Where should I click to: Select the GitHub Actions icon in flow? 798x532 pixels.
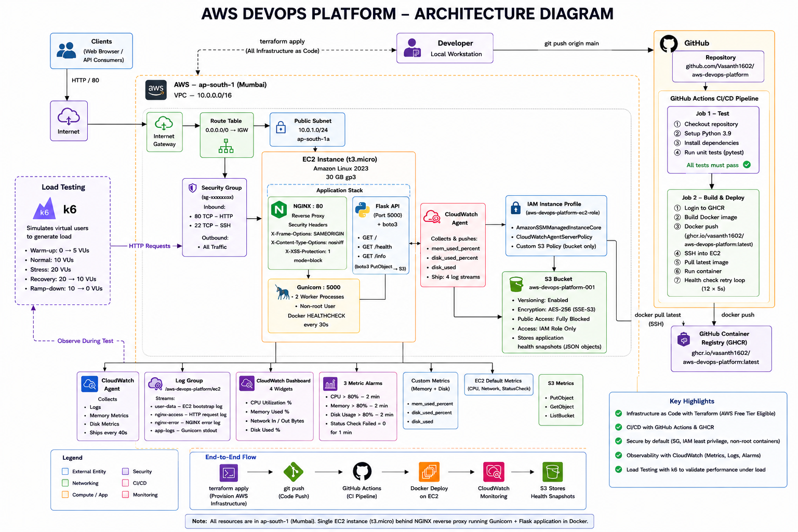coord(362,472)
